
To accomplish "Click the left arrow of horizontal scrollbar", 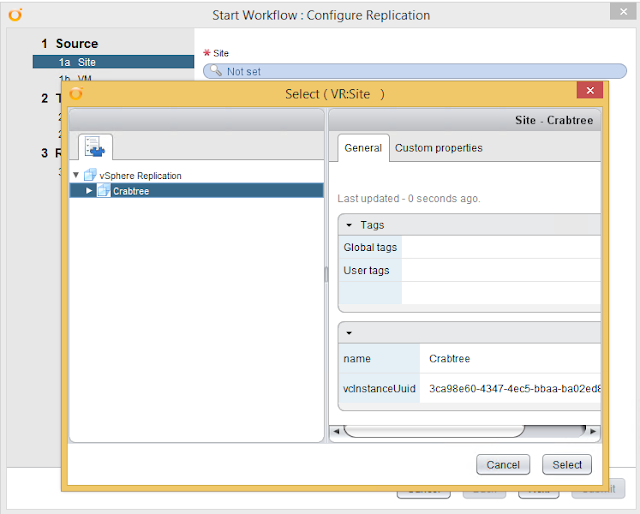I will tap(336, 431).
